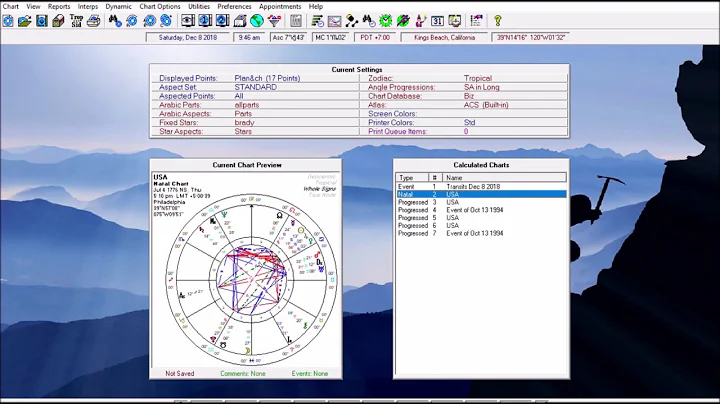Toggle the Trop/Sid zodiac icon
This screenshot has height=404, width=720.
coord(76,21)
